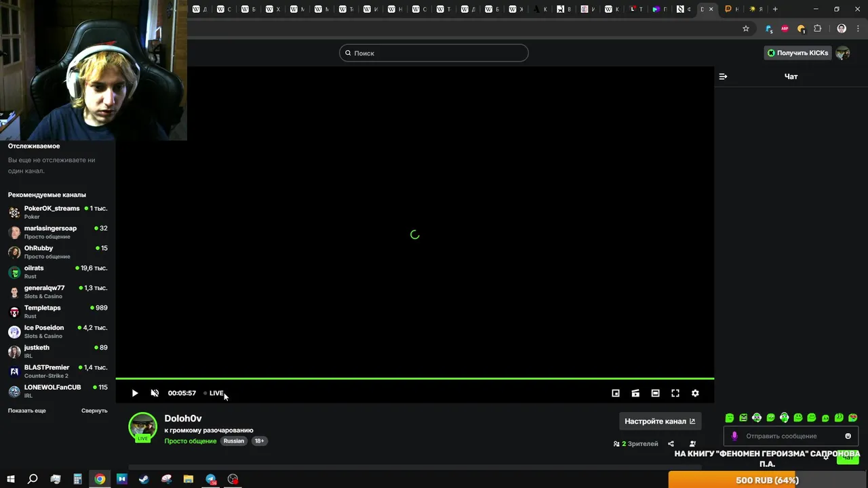Image resolution: width=868 pixels, height=488 pixels.
Task: Open the blue bird extension icon
Action: [x=768, y=28]
